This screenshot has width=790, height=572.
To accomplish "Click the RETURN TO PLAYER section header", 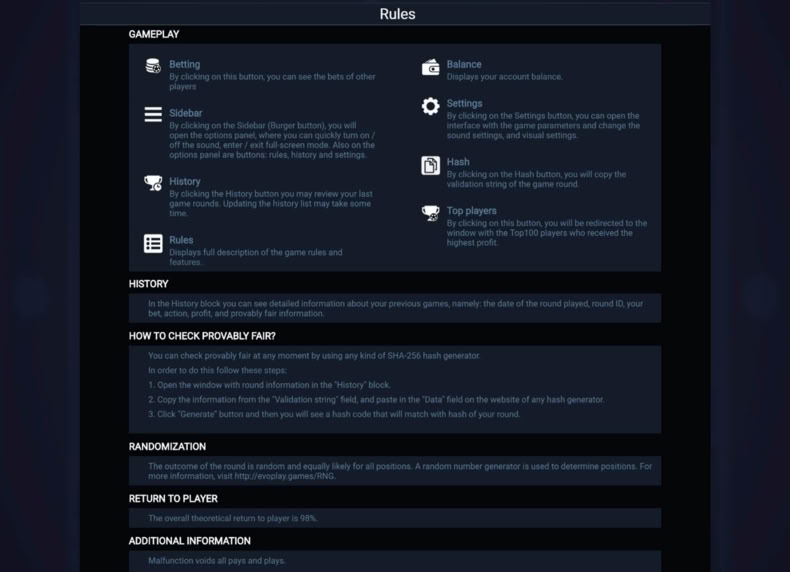I will pyautogui.click(x=173, y=499).
